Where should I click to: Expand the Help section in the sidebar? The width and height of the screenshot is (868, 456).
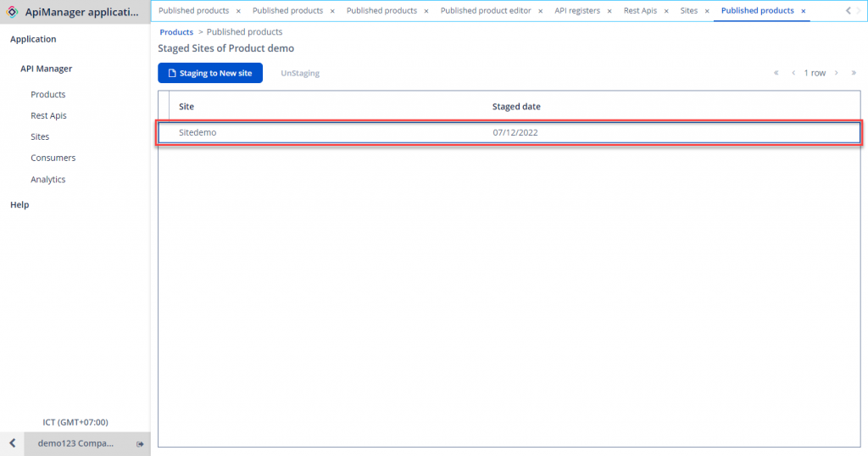[x=19, y=204]
